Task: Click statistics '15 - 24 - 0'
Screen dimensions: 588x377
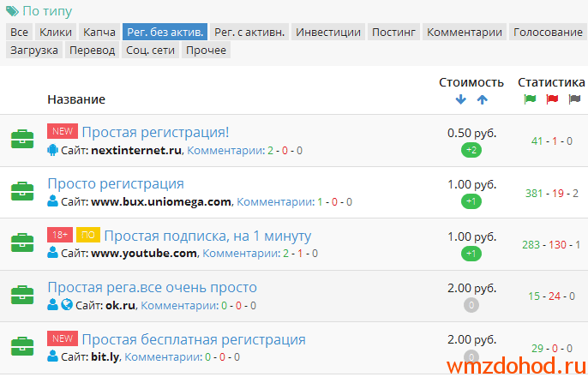Action: pos(551,296)
